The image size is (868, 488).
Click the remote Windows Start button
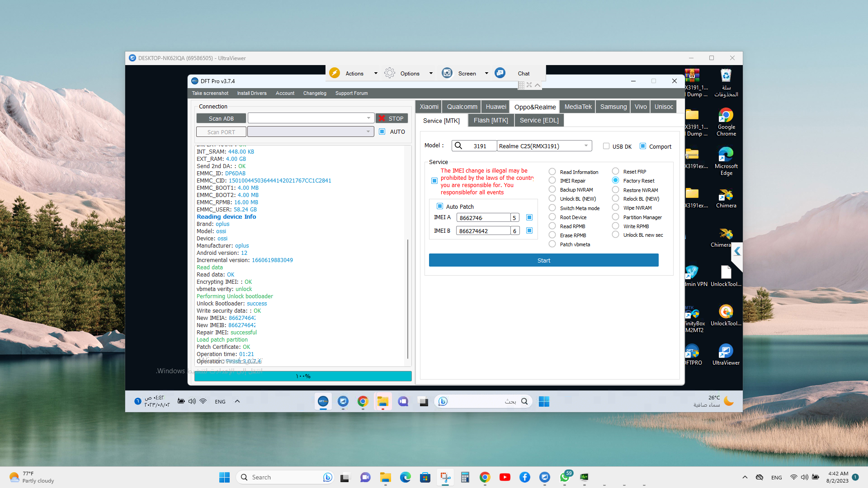[544, 401]
